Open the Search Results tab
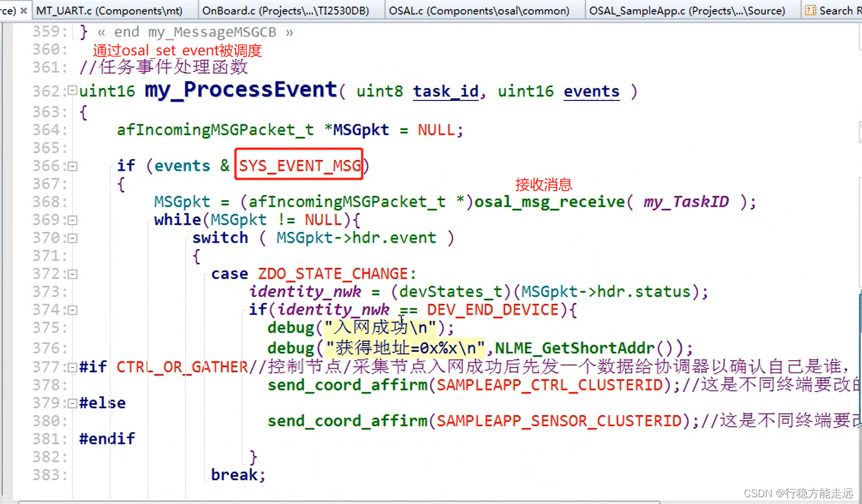This screenshot has height=504, width=862. click(x=833, y=10)
